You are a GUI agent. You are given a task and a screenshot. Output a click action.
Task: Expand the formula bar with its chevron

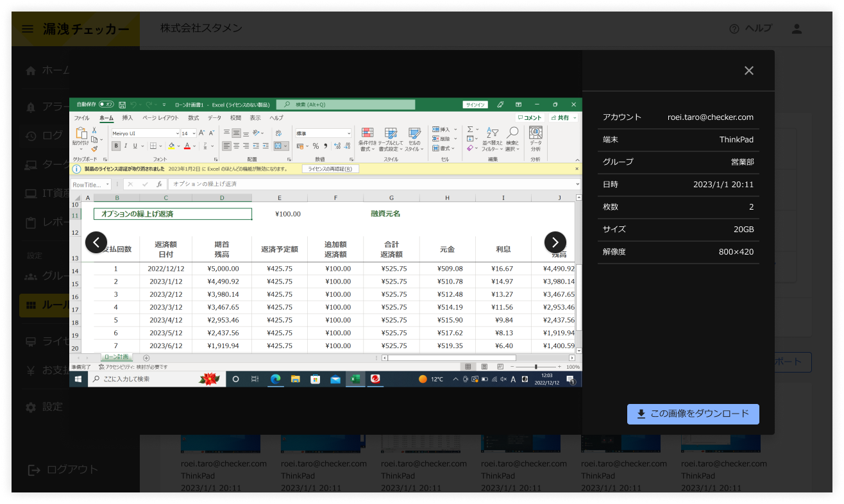pyautogui.click(x=577, y=184)
